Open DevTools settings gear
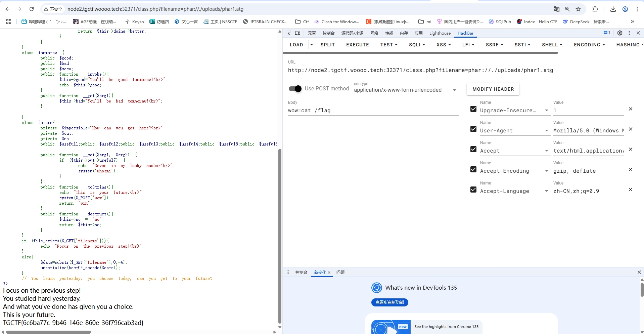This screenshot has width=644, height=334. click(x=620, y=33)
